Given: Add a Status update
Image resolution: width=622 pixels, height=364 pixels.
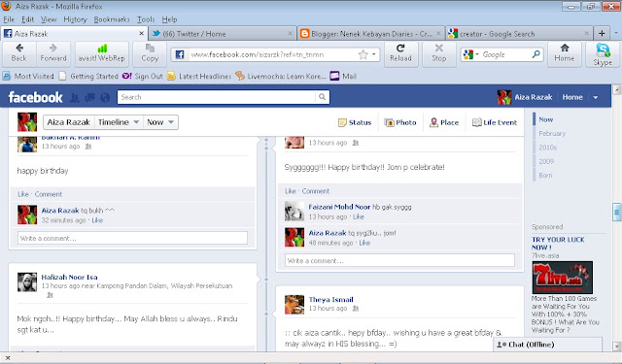Looking at the screenshot, I should [355, 122].
